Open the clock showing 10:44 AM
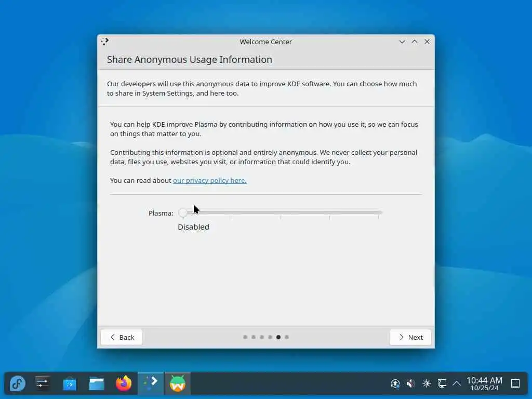The width and height of the screenshot is (532, 399). pyautogui.click(x=484, y=384)
